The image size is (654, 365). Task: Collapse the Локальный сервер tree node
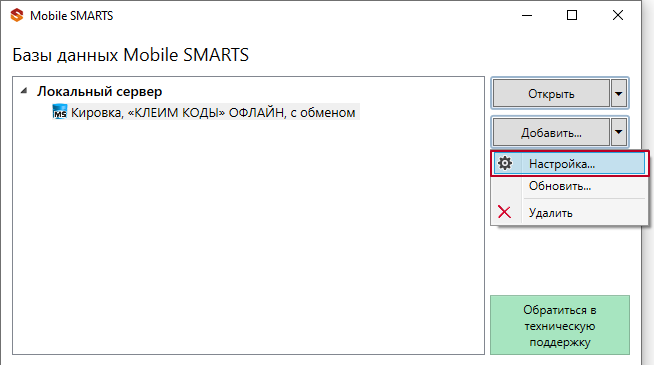[x=24, y=91]
